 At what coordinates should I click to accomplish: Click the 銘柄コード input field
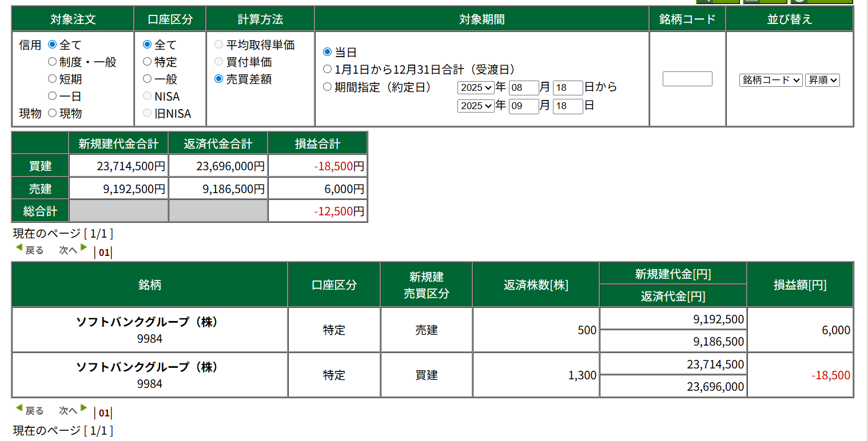coord(687,79)
